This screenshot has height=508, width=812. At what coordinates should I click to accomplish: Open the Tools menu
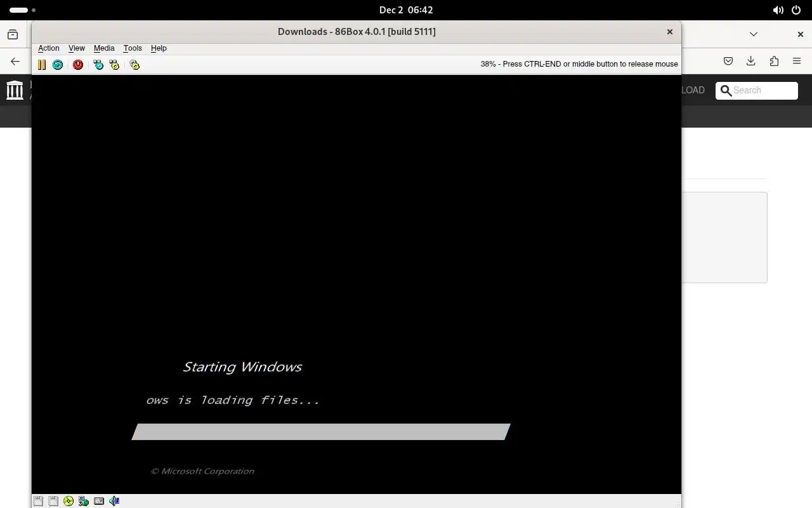[x=133, y=48]
